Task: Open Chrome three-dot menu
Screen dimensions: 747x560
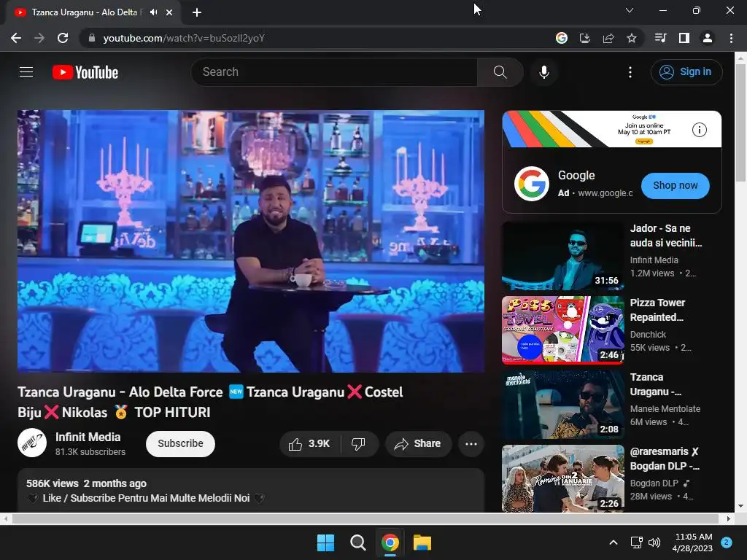Action: point(731,38)
